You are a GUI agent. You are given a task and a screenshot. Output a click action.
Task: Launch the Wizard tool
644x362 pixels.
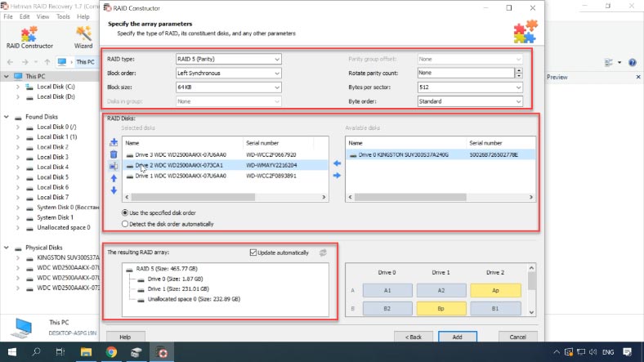click(x=83, y=38)
